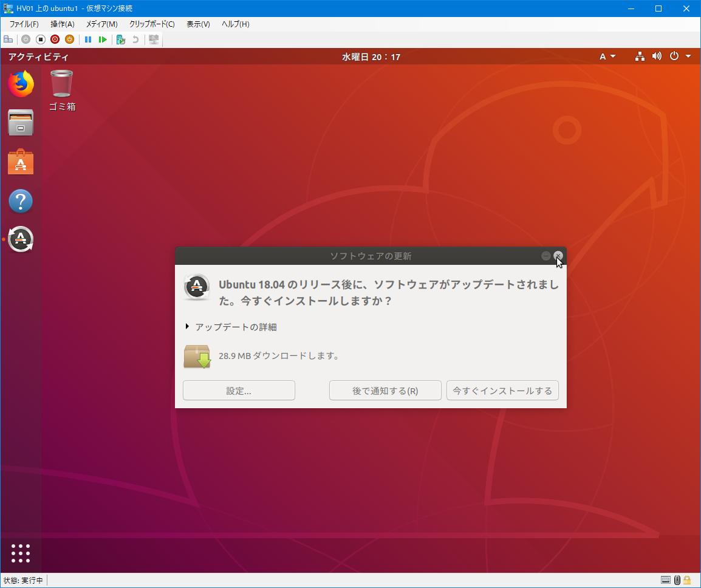The width and height of the screenshot is (701, 588).
Task: Shut down the guest with the orange power icon
Action: pyautogui.click(x=69, y=39)
